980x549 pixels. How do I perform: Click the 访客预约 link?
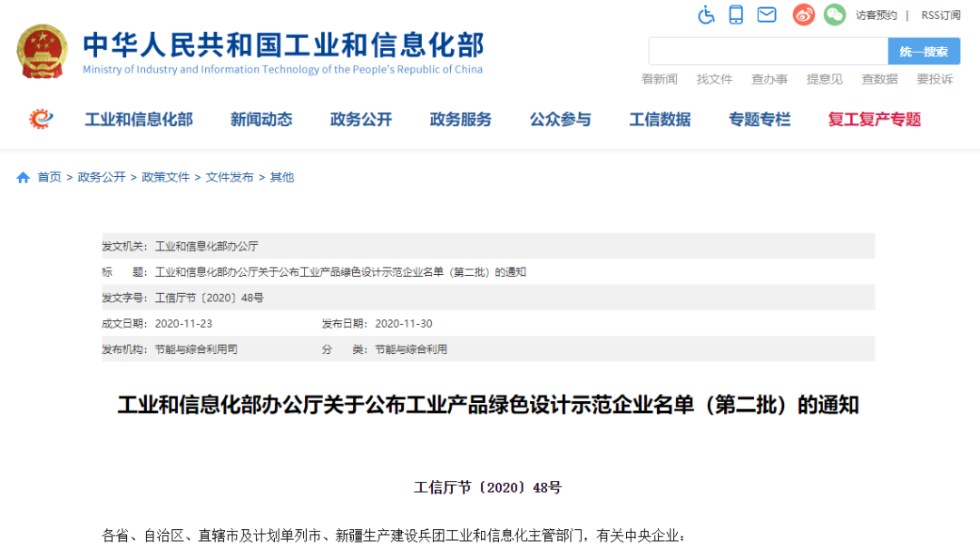pyautogui.click(x=876, y=15)
